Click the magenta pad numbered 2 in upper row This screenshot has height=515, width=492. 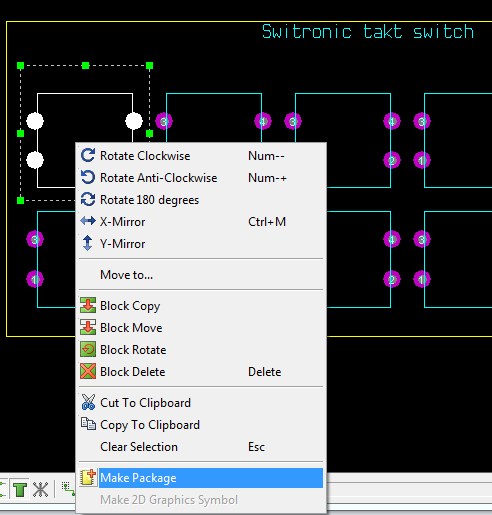click(x=392, y=161)
